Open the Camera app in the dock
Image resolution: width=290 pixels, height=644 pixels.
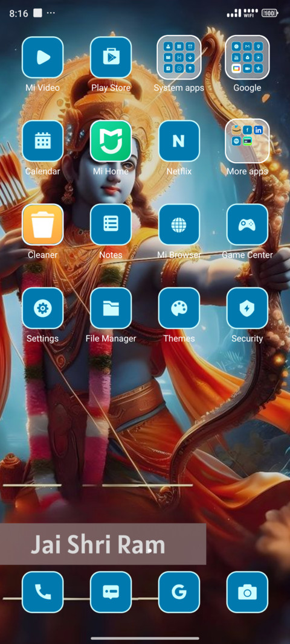click(247, 592)
